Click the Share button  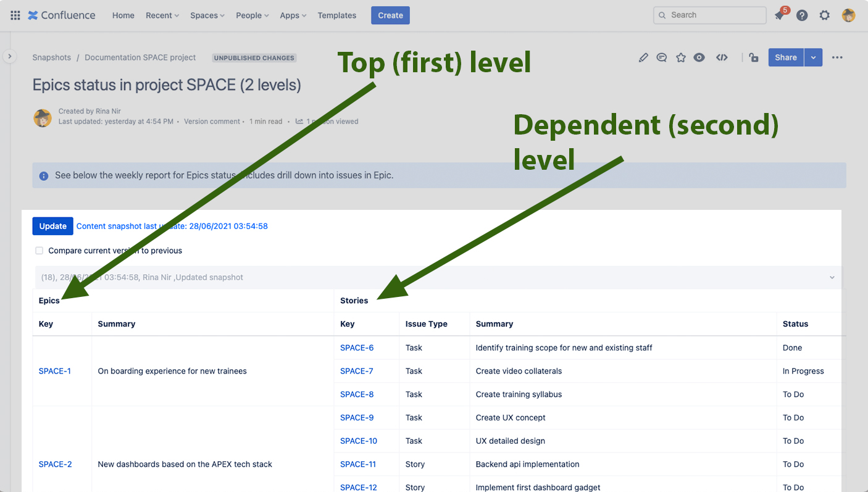tap(786, 57)
